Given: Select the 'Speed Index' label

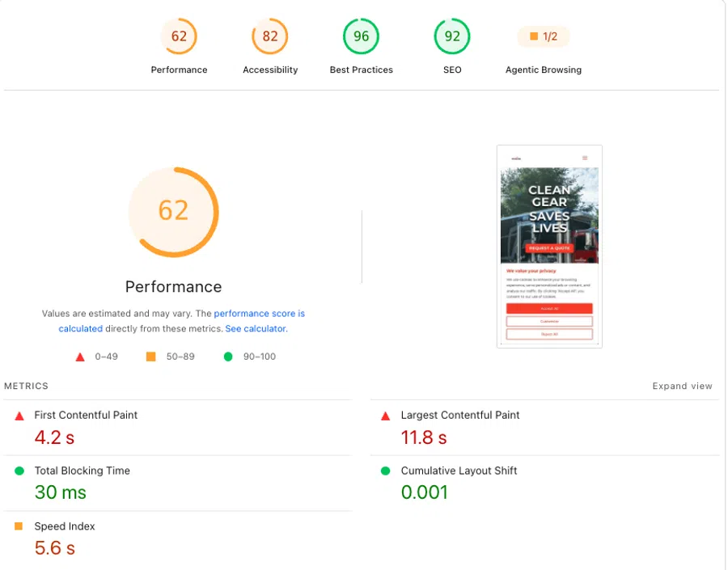Looking at the screenshot, I should (65, 526).
